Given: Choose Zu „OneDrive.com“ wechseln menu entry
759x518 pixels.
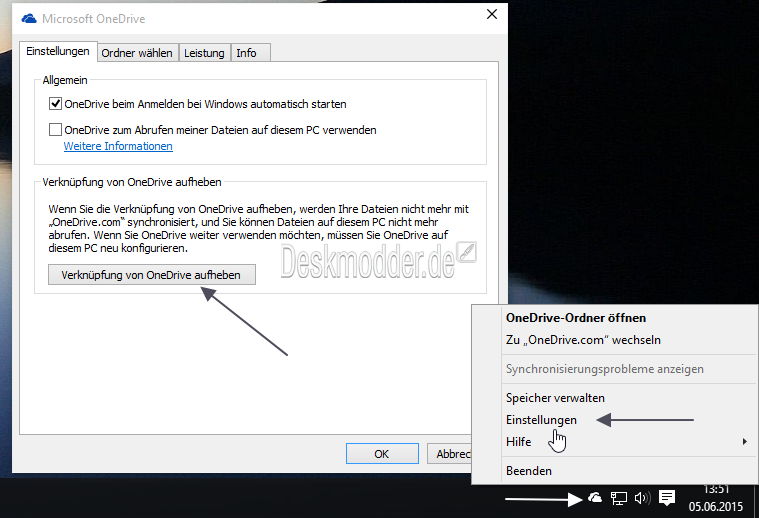Looking at the screenshot, I should (615, 340).
